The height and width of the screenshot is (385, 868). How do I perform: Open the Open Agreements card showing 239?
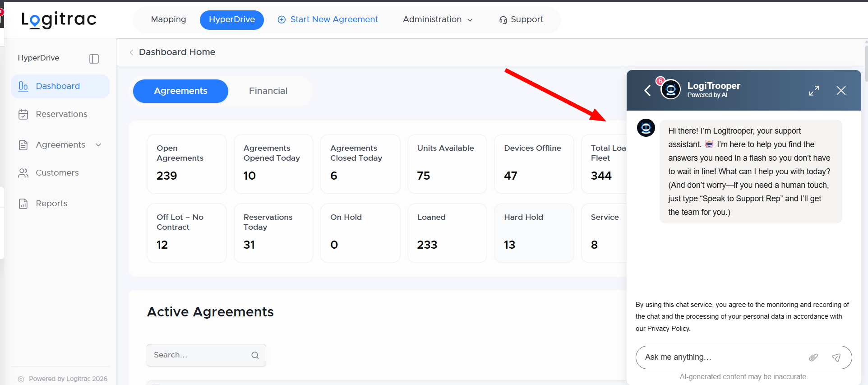coord(187,164)
